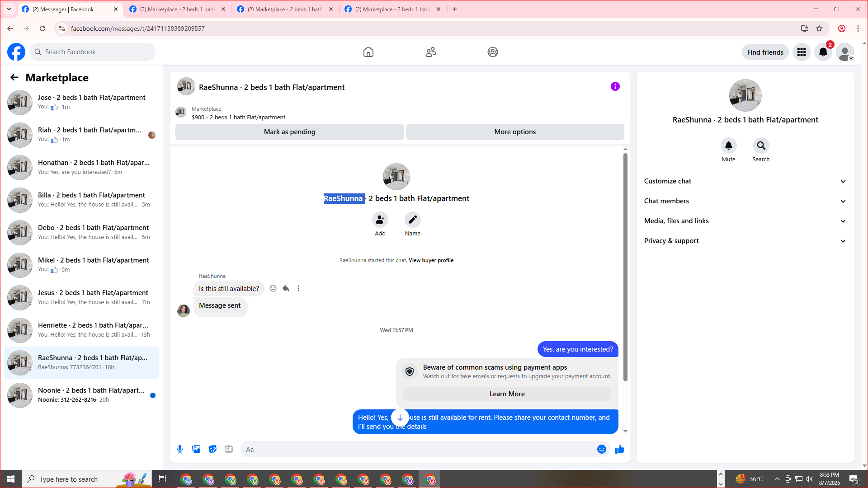This screenshot has width=868, height=488.
Task: Open the Chrome tab search dropdown
Action: 9,9
